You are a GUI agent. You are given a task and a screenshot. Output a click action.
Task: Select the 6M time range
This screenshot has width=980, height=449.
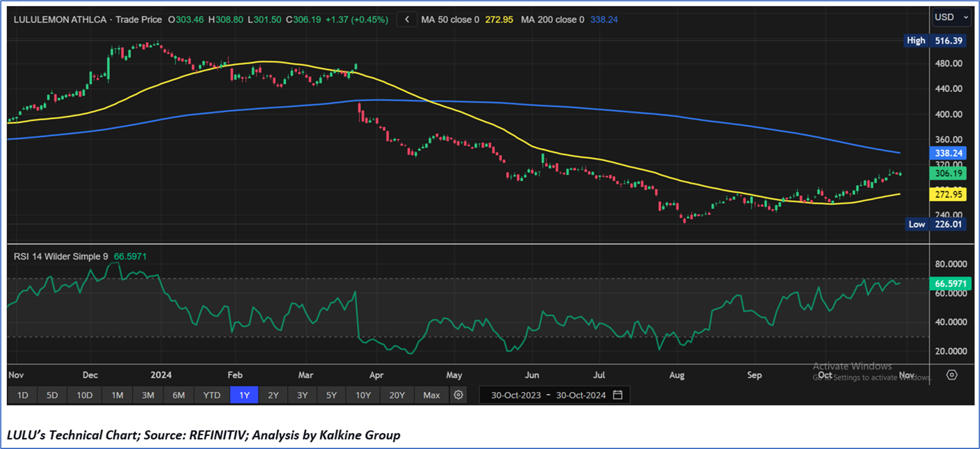tap(179, 395)
